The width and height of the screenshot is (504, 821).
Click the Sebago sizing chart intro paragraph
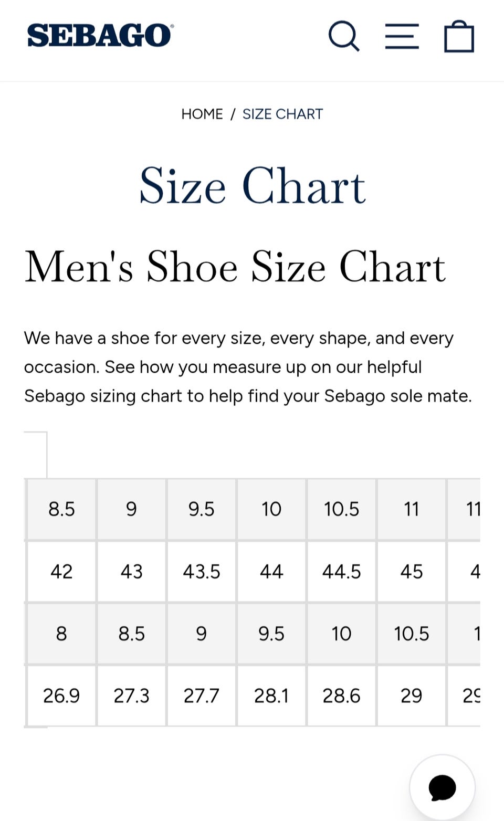click(248, 367)
